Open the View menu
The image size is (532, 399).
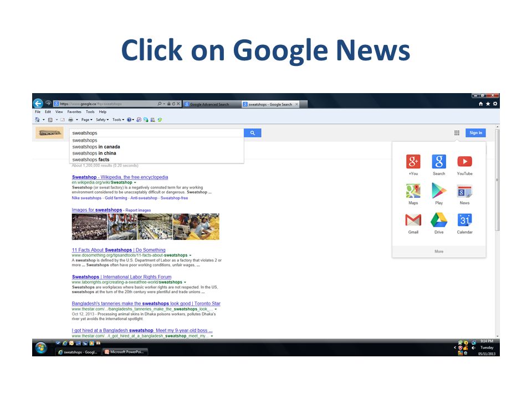(x=59, y=111)
